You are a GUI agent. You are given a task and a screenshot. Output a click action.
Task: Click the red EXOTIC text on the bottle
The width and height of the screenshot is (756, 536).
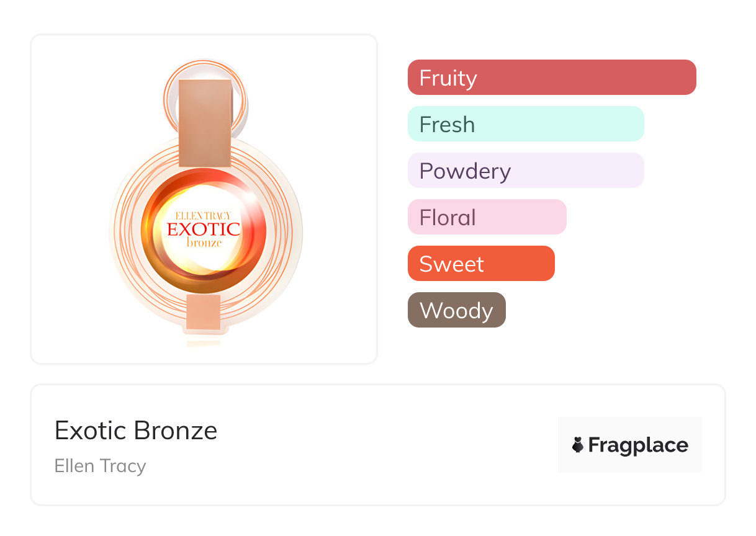[x=204, y=229]
